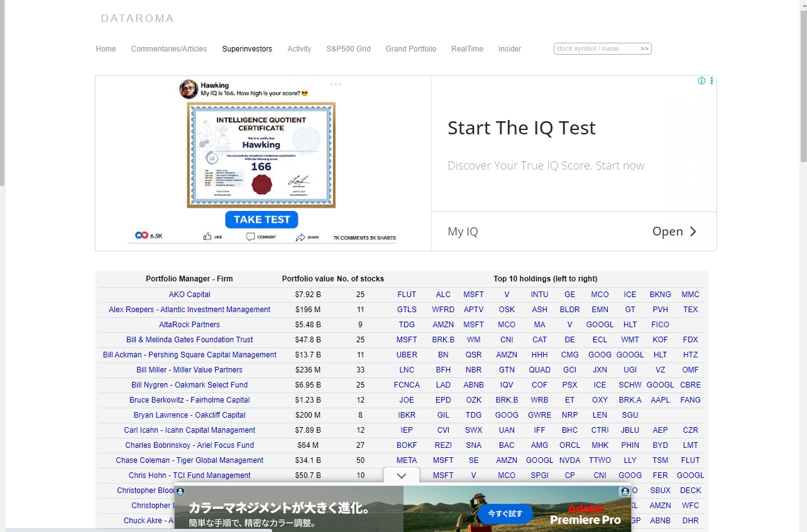The height and width of the screenshot is (532, 807).
Task: Open Bill Ackman - Pershing Square link
Action: pos(189,355)
